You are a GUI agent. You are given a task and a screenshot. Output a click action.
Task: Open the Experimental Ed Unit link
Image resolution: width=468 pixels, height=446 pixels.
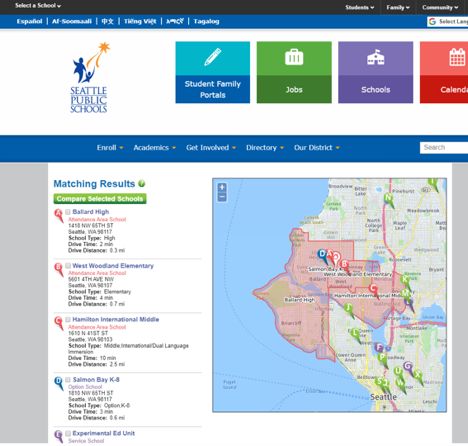[104, 433]
